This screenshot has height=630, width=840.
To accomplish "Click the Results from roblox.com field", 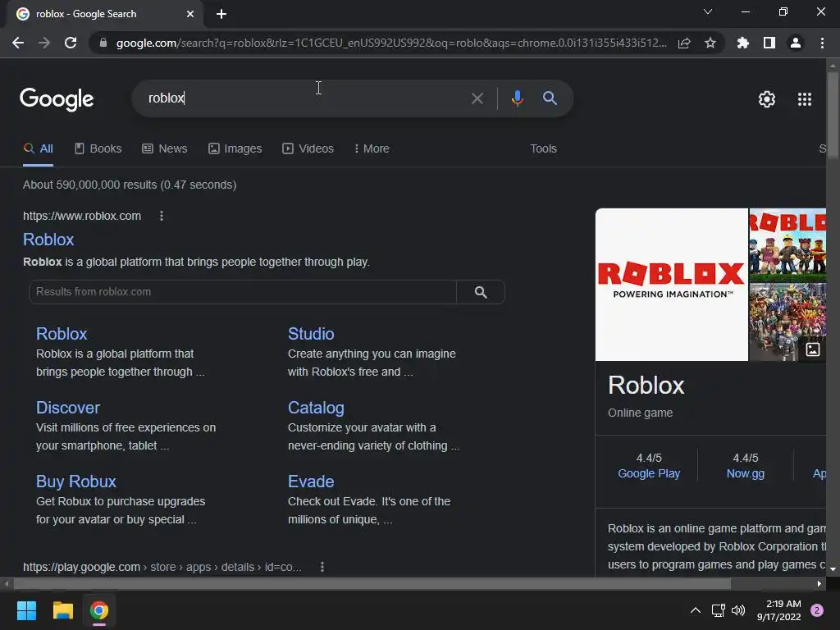I will click(x=243, y=292).
